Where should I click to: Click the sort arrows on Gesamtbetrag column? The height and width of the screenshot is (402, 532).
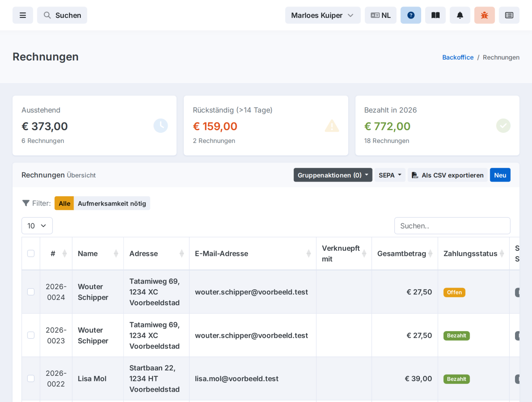point(430,253)
